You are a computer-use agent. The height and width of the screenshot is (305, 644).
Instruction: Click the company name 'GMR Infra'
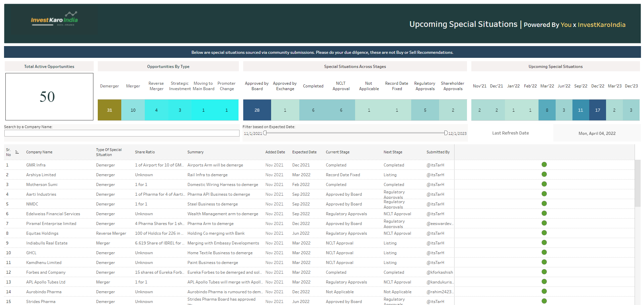click(x=36, y=165)
